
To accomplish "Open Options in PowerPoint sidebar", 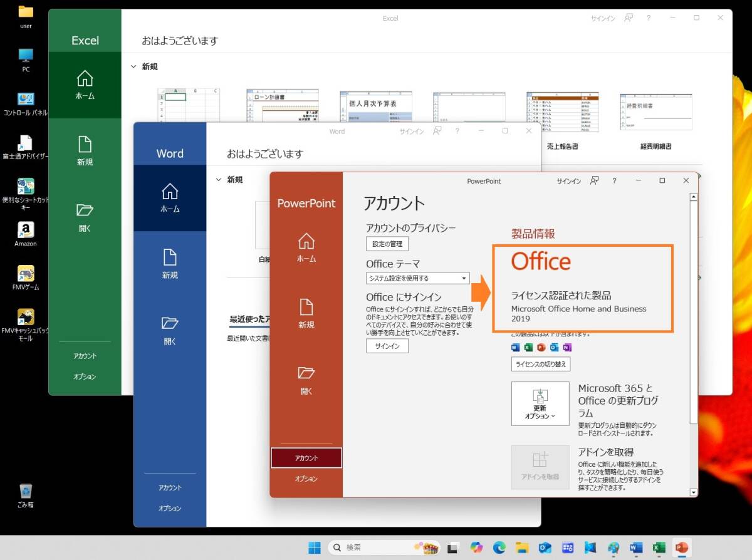I will [x=306, y=479].
